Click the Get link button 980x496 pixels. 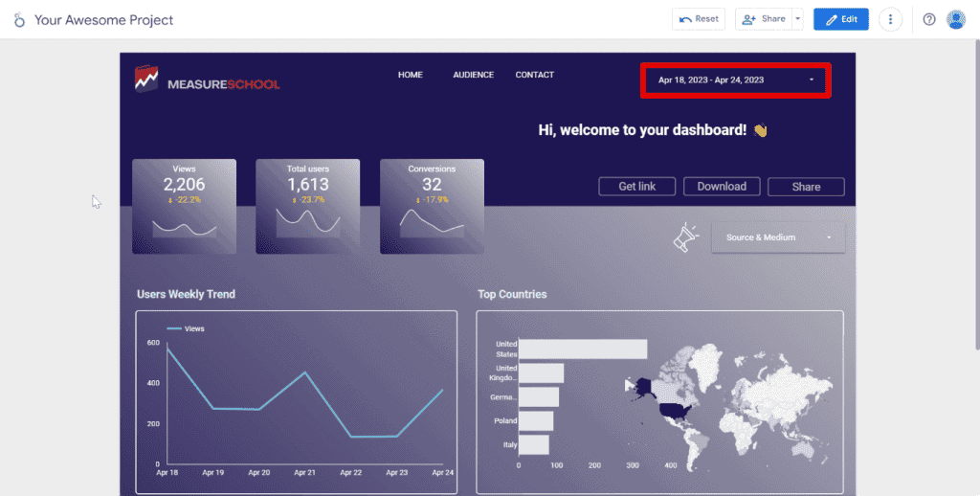[636, 187]
